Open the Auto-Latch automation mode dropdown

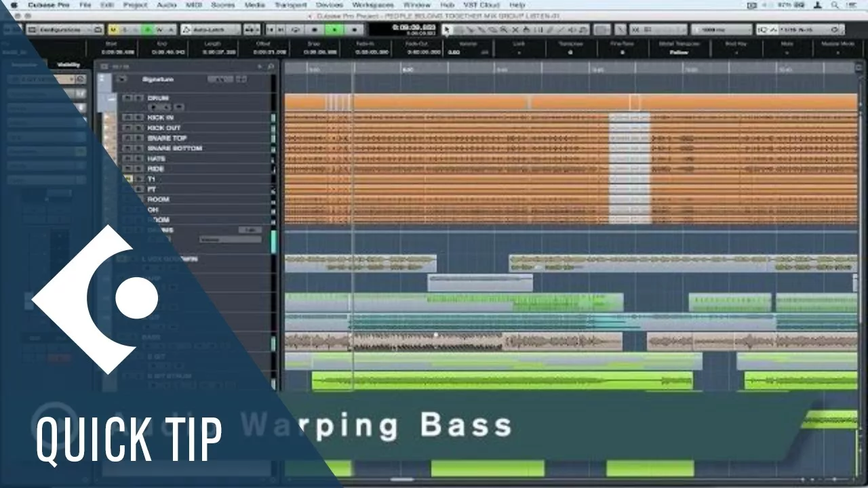coord(212,30)
